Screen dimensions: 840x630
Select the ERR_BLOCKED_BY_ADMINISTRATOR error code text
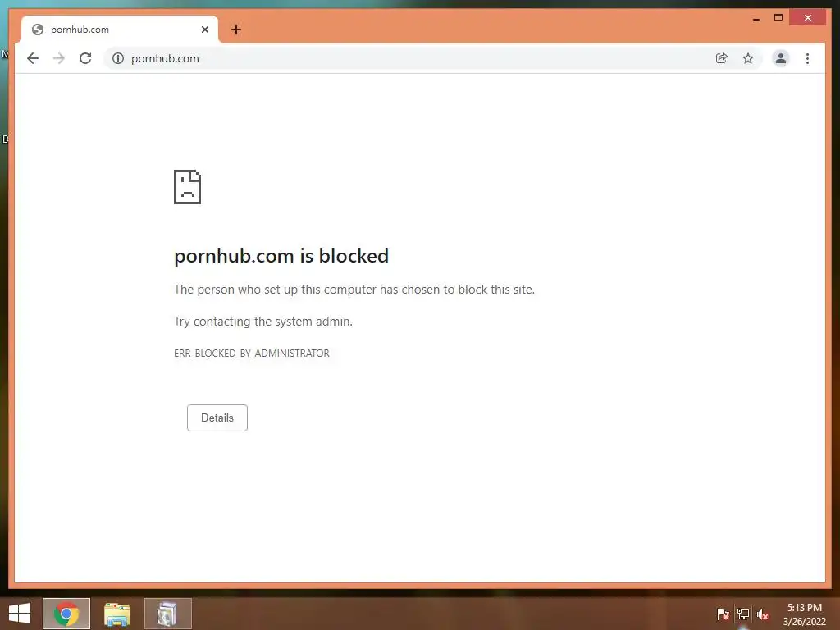point(252,354)
